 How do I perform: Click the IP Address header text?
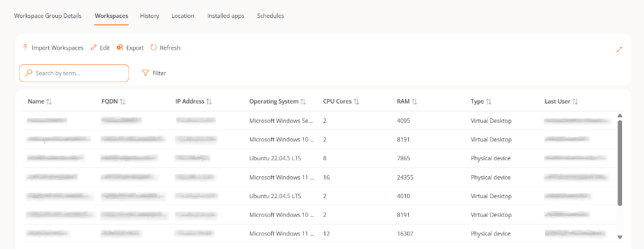pyautogui.click(x=190, y=102)
